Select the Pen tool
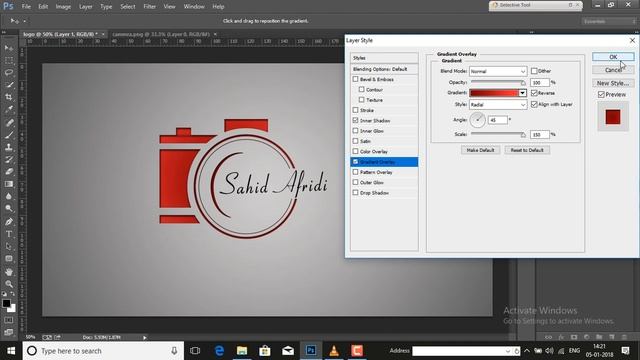Screen dimensions: 640x360 click(9, 222)
